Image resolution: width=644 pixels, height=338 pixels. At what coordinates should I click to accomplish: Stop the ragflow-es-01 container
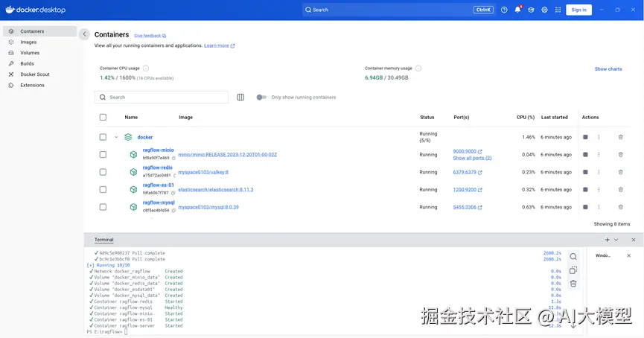tap(585, 190)
